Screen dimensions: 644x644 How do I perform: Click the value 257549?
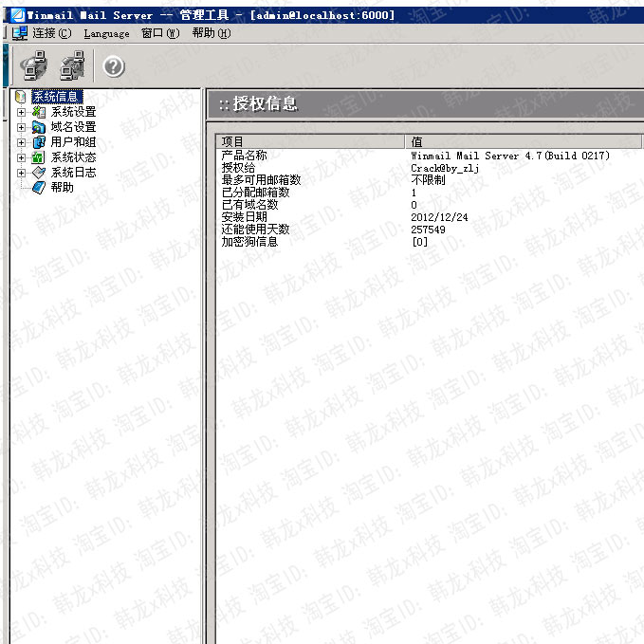(x=428, y=230)
